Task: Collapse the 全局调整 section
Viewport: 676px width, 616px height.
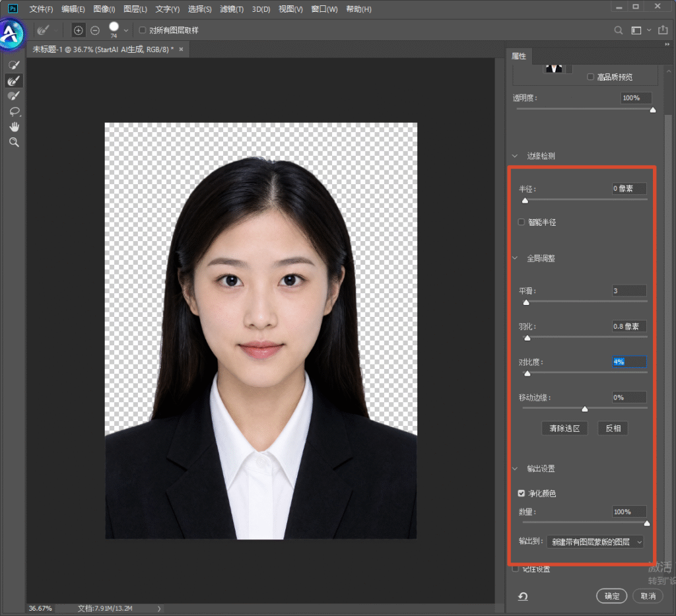Action: [x=515, y=258]
